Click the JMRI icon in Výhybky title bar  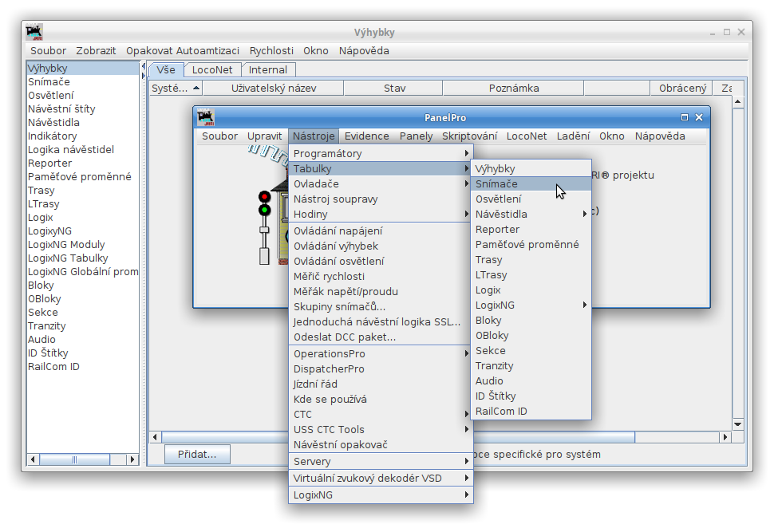[34, 33]
